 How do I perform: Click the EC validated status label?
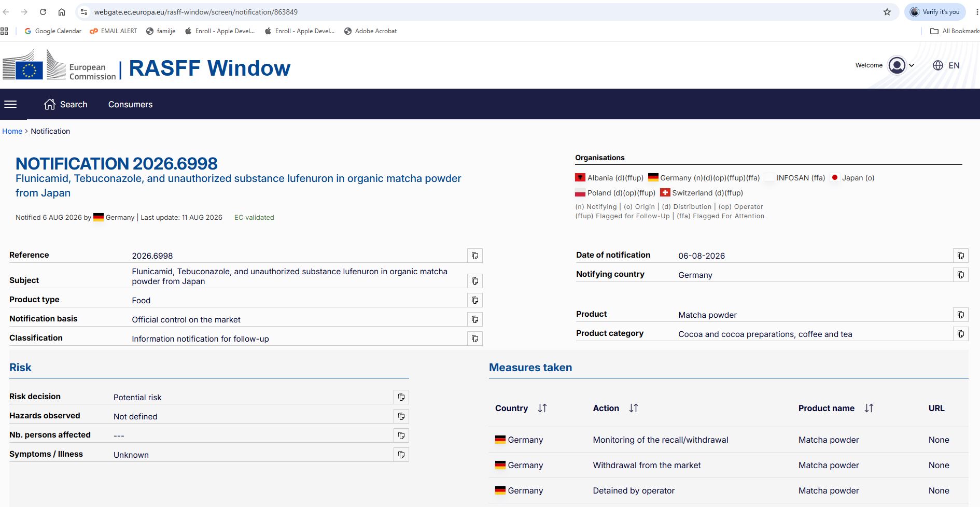click(x=254, y=217)
